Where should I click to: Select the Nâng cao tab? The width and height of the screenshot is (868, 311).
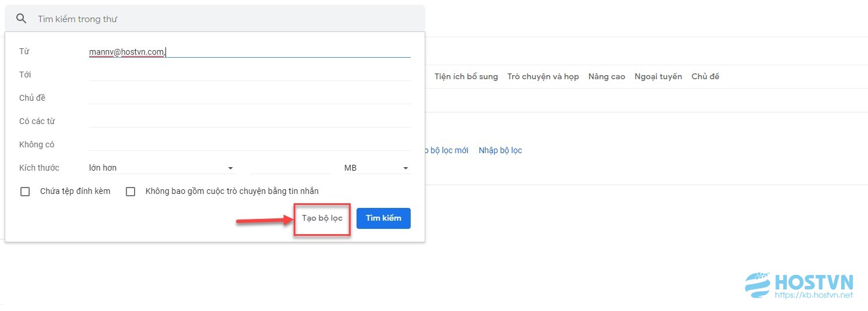point(606,76)
